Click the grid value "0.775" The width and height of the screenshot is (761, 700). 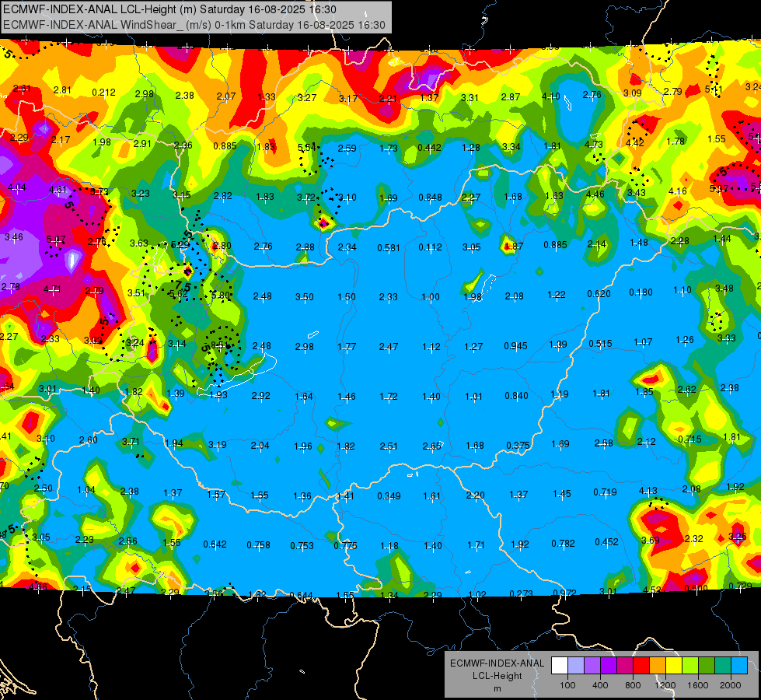(x=345, y=546)
